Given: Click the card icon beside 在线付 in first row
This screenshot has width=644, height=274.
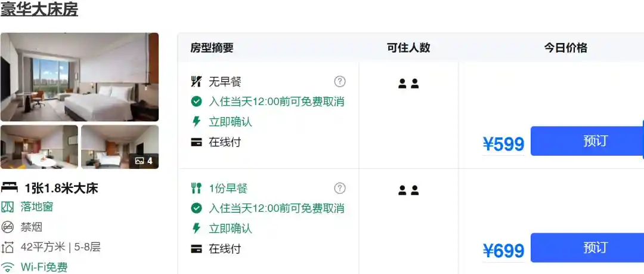Looking at the screenshot, I should click(x=196, y=142).
